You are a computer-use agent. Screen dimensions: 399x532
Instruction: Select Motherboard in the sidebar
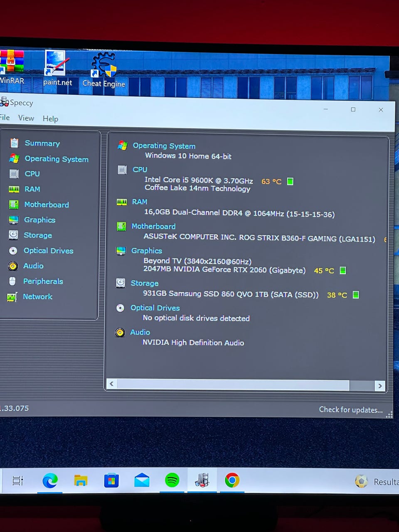[47, 204]
